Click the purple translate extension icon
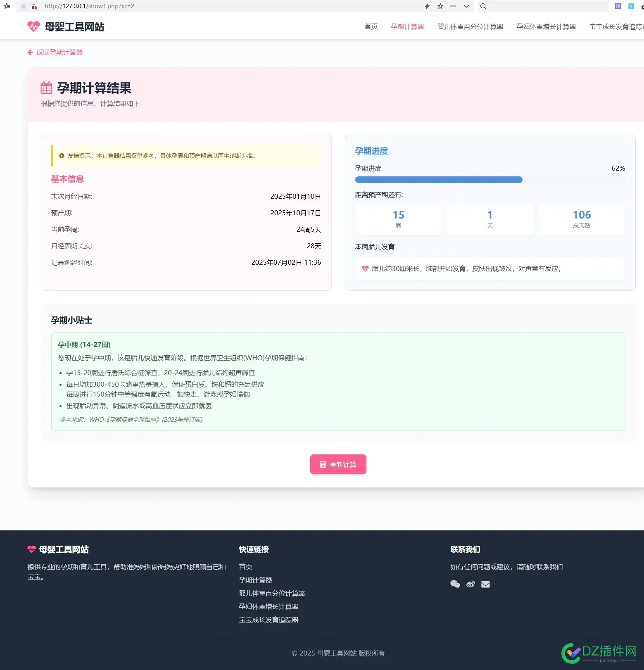 [x=618, y=6]
